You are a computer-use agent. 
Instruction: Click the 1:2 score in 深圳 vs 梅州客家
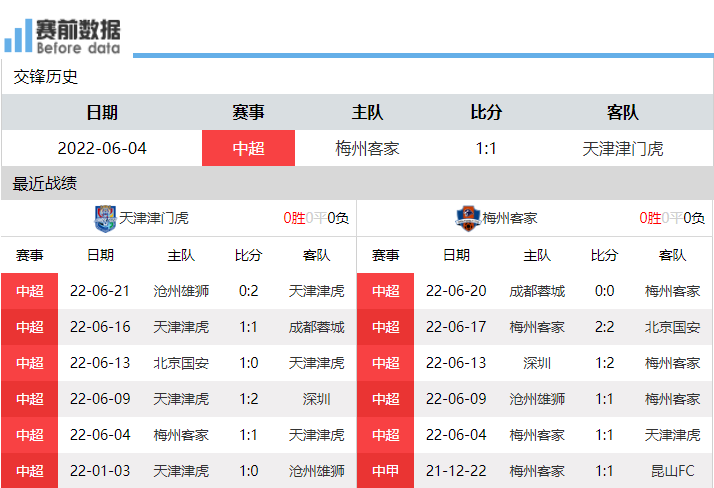605,363
